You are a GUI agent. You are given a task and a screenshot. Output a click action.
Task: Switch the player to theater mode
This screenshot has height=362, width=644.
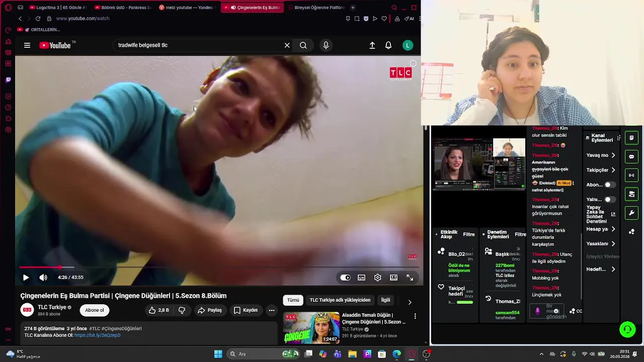click(x=394, y=278)
